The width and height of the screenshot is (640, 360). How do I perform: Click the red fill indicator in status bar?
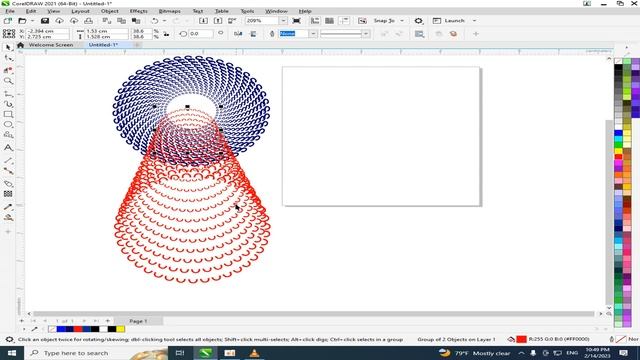[521, 339]
